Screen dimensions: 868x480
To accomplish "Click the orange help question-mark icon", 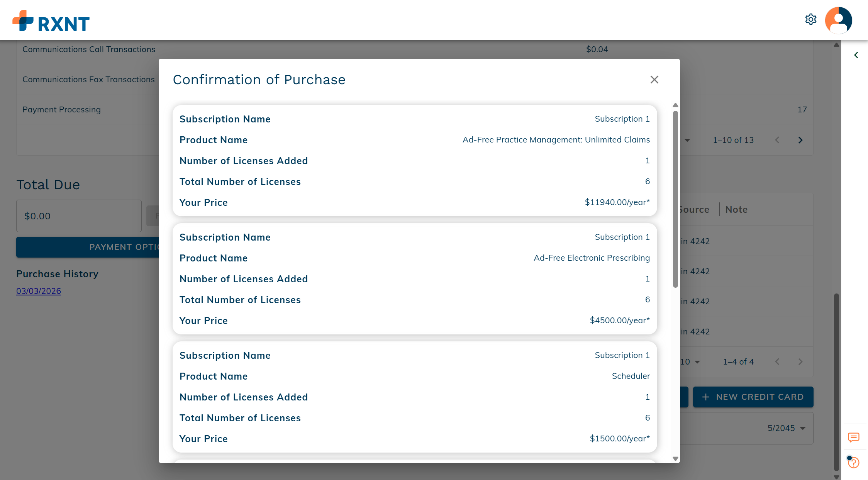I will point(854,462).
